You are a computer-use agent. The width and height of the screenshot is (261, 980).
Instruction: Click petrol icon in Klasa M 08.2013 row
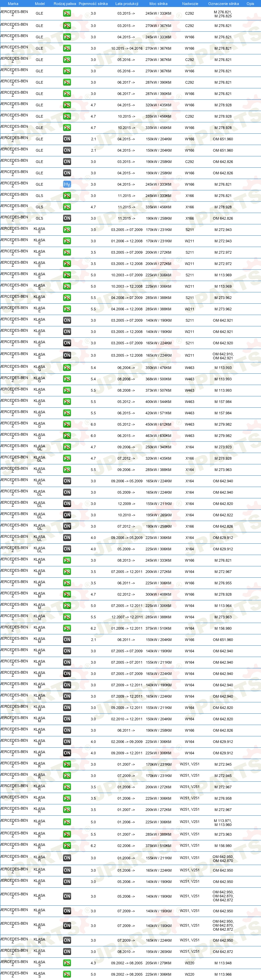pos(67,560)
